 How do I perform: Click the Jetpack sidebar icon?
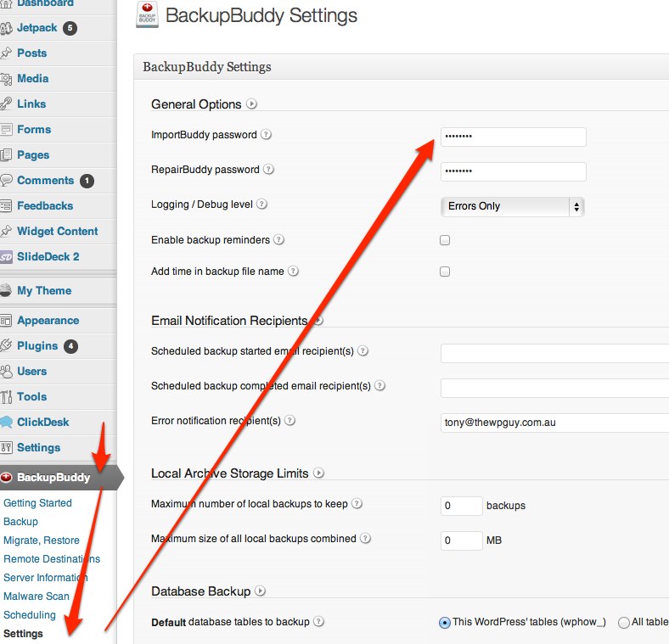pyautogui.click(x=6, y=28)
